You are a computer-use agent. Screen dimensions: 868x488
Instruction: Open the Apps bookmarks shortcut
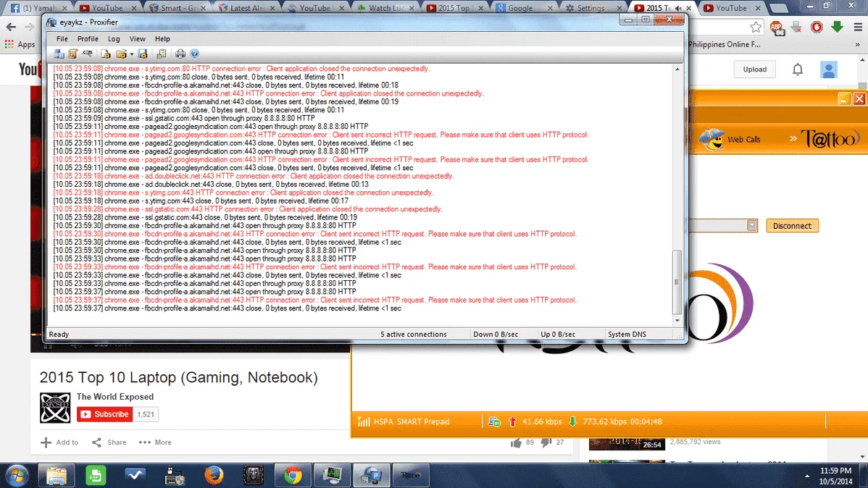(20, 44)
